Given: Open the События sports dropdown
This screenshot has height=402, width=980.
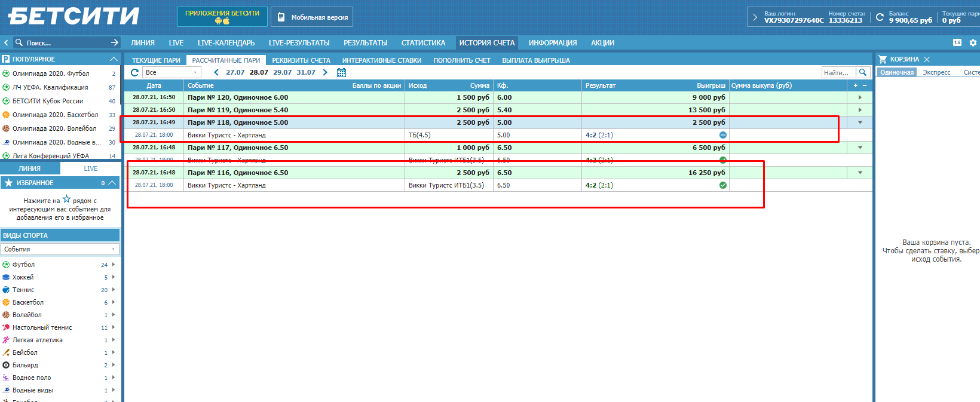Looking at the screenshot, I should [x=60, y=249].
